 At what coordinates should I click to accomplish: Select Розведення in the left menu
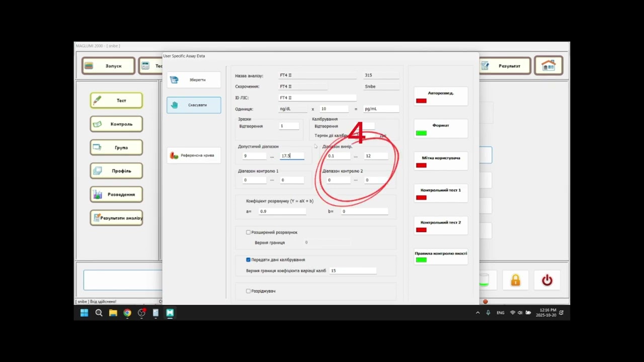click(x=116, y=195)
